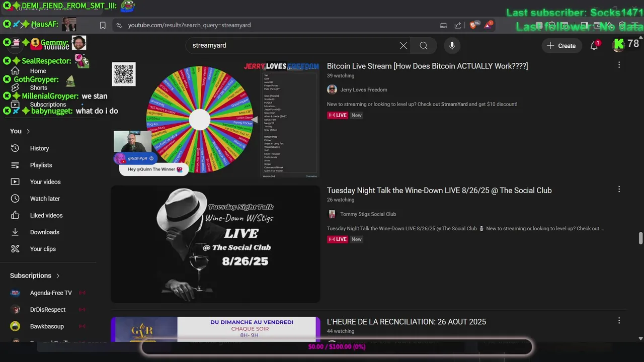Clear the streamyard search query with X

pos(404,46)
